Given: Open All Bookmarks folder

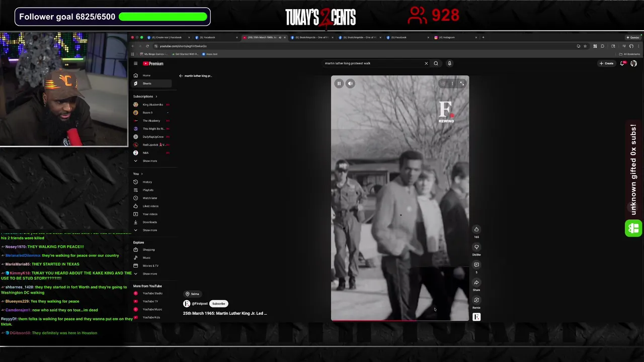Looking at the screenshot, I should [630, 54].
